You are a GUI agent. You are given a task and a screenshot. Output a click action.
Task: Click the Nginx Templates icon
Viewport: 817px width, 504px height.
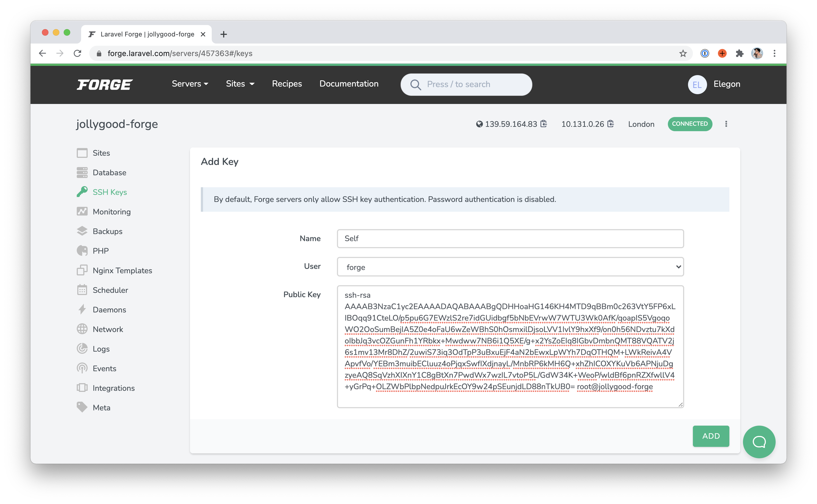82,270
